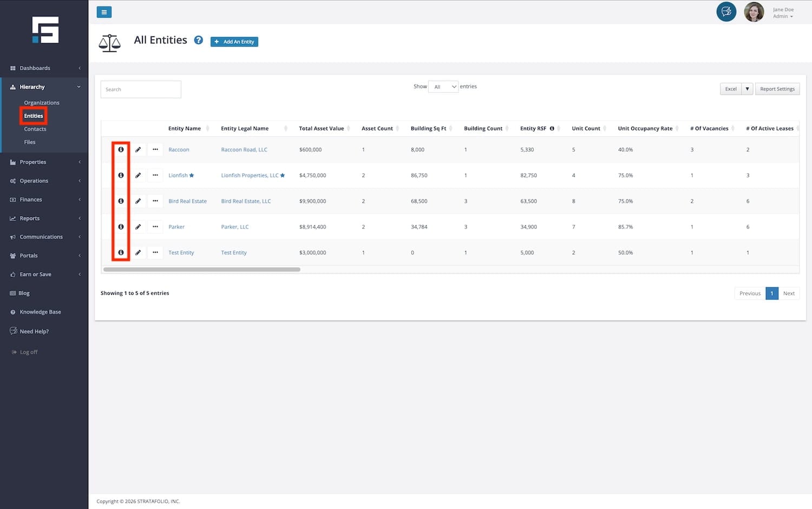Expand the Excel export dropdown arrow
The height and width of the screenshot is (509, 812).
pyautogui.click(x=747, y=89)
